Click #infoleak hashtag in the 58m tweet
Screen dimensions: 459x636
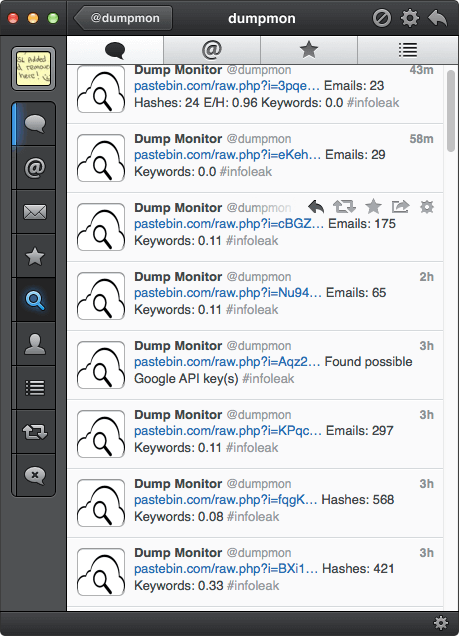pyautogui.click(x=246, y=172)
